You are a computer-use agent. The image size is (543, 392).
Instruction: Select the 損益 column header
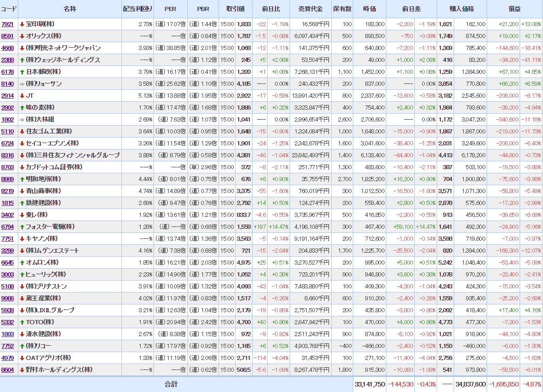click(515, 9)
